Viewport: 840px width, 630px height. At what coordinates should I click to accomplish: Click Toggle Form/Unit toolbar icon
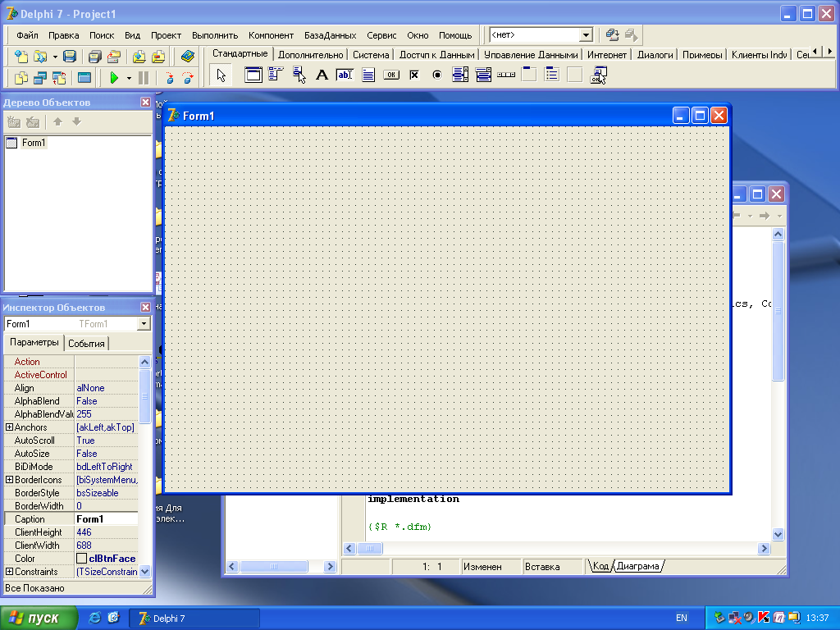tap(59, 78)
